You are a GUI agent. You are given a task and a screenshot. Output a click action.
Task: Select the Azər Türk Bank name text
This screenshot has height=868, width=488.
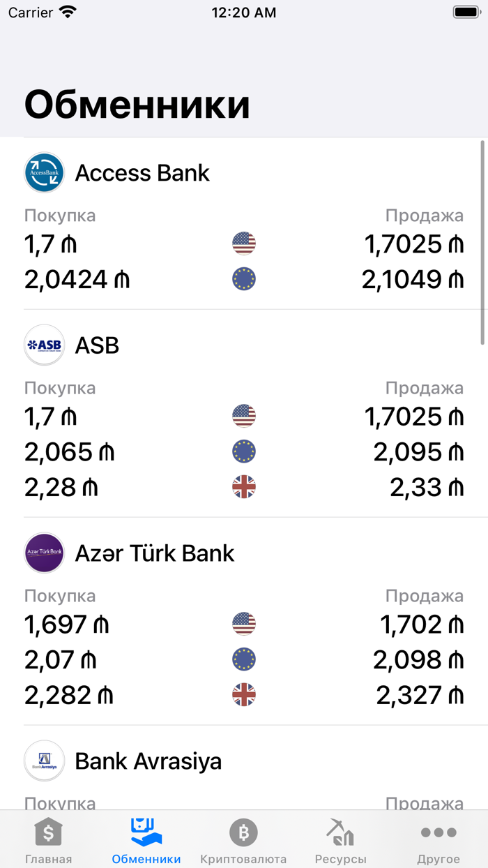coord(155,552)
